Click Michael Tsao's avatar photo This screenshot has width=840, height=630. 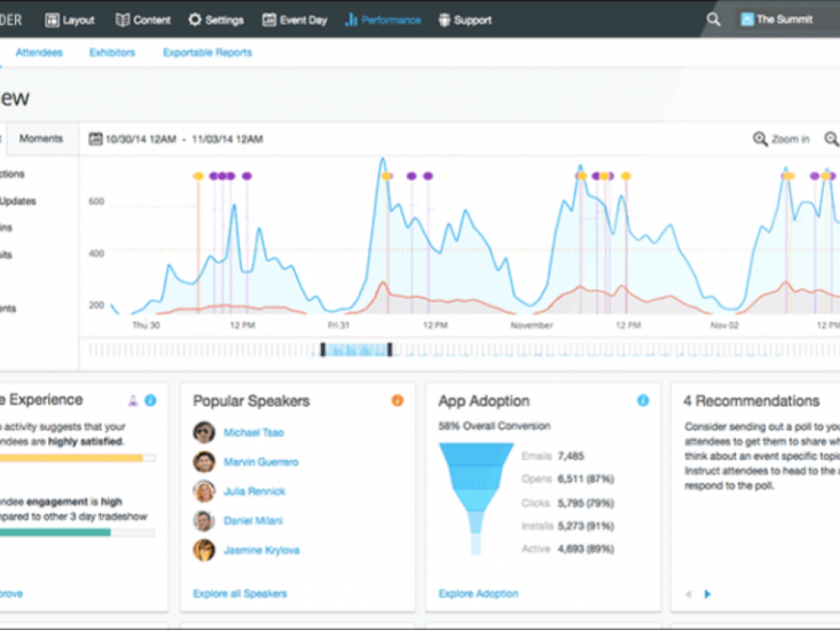click(203, 433)
